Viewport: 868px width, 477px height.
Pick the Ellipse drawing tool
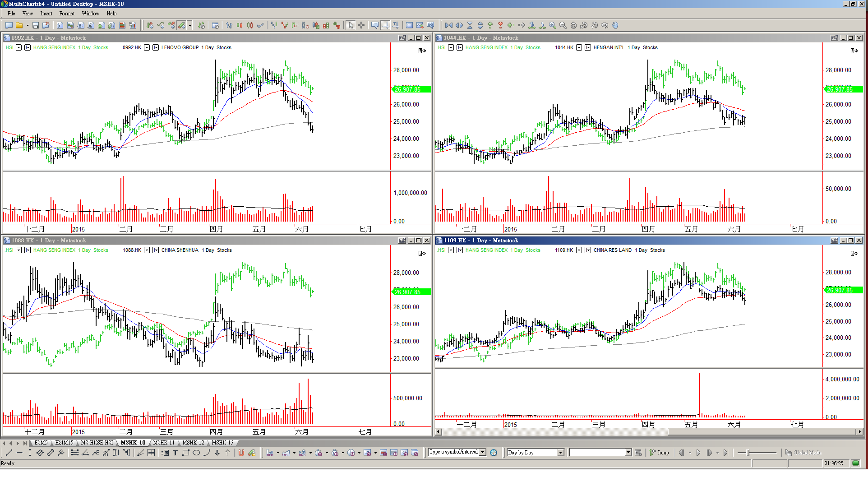pyautogui.click(x=196, y=453)
